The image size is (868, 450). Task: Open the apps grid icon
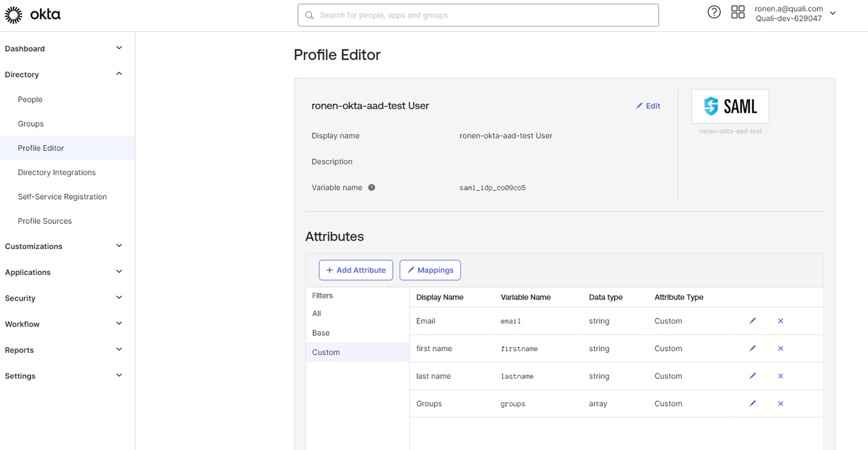[x=738, y=11]
